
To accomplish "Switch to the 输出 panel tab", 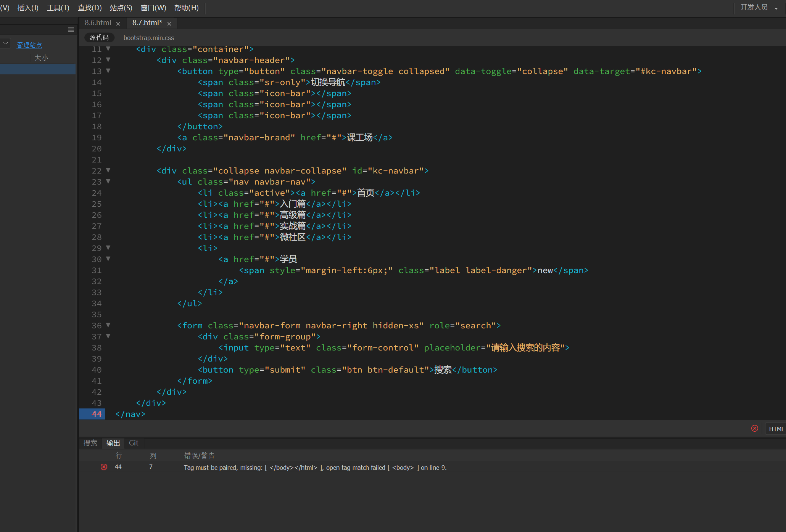I will pyautogui.click(x=113, y=443).
